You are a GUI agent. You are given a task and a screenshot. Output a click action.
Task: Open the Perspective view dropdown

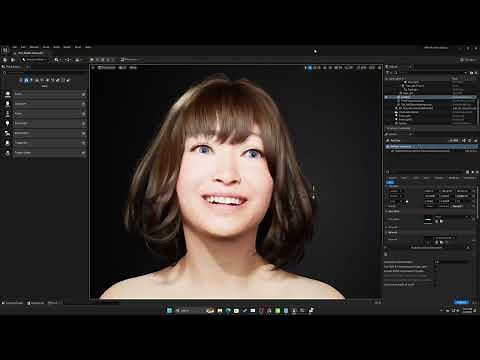(107, 68)
